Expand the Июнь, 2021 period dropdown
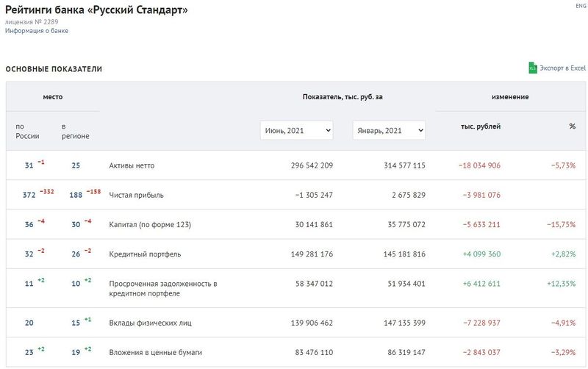 click(297, 131)
